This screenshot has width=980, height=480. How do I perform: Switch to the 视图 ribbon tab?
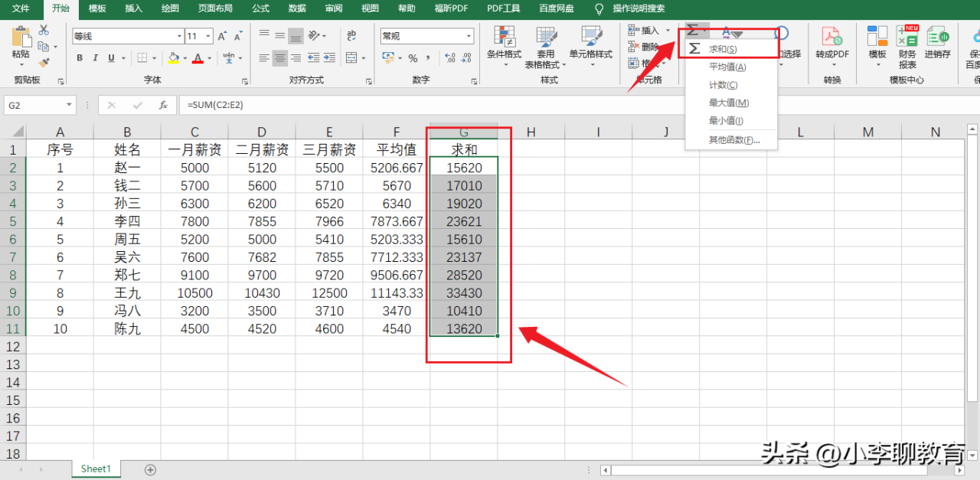pyautogui.click(x=370, y=8)
